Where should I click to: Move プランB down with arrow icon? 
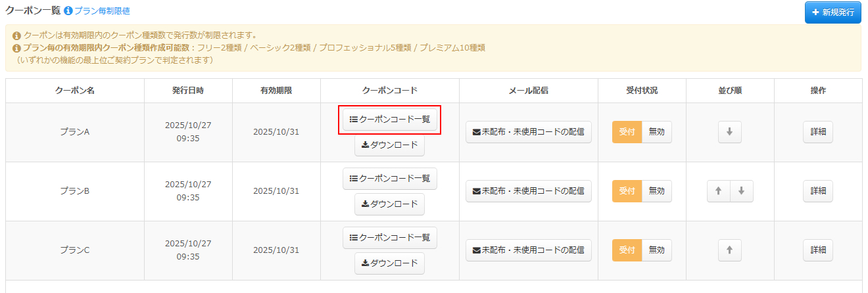[741, 191]
